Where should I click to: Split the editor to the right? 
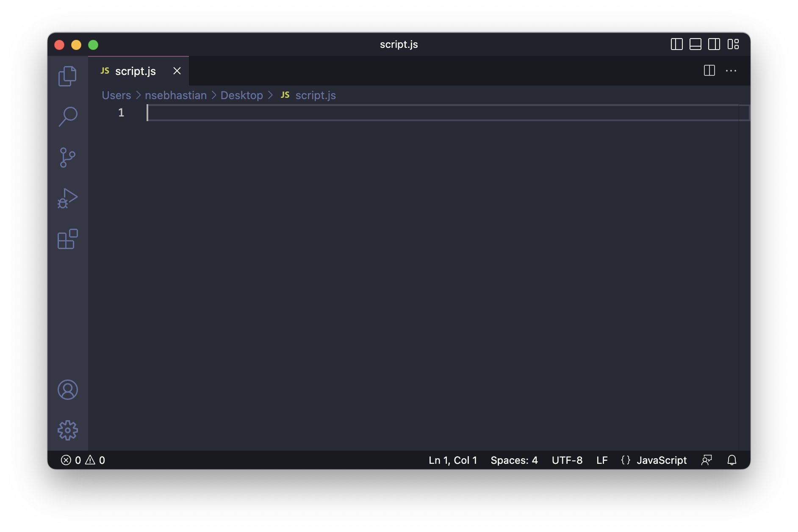tap(709, 70)
